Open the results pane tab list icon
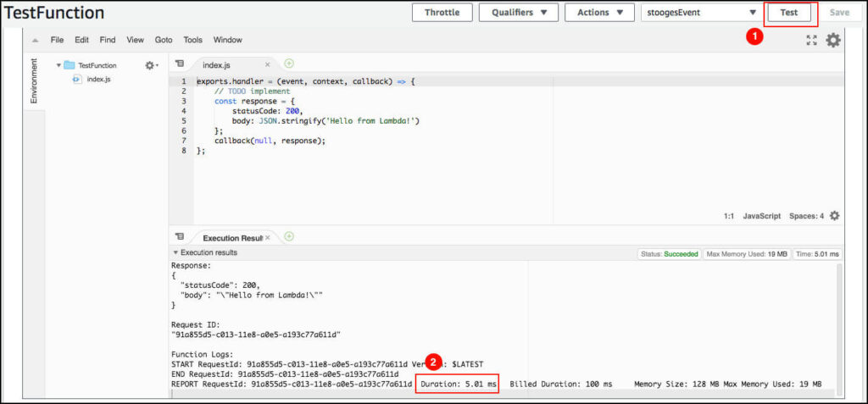This screenshot has height=404, width=868. (180, 236)
